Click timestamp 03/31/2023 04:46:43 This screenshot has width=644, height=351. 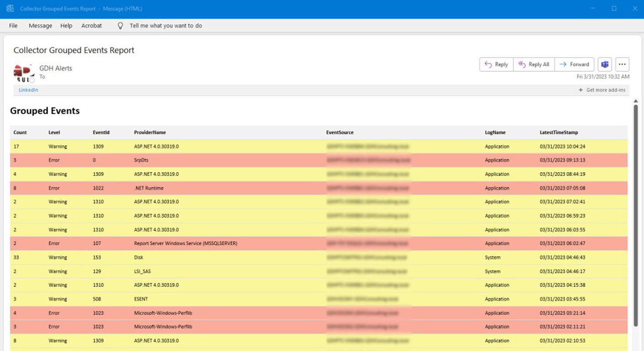point(563,257)
